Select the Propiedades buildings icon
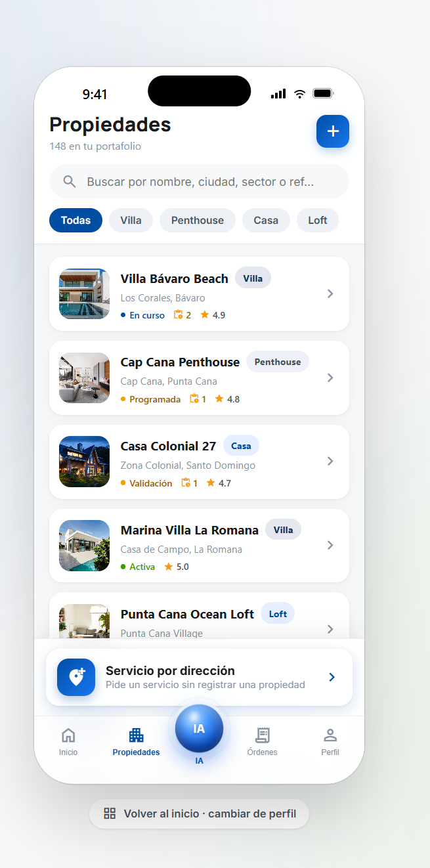 pos(136,735)
